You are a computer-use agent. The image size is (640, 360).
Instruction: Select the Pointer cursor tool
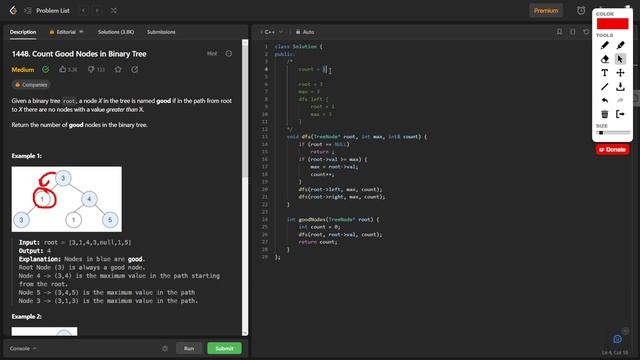tap(620, 59)
